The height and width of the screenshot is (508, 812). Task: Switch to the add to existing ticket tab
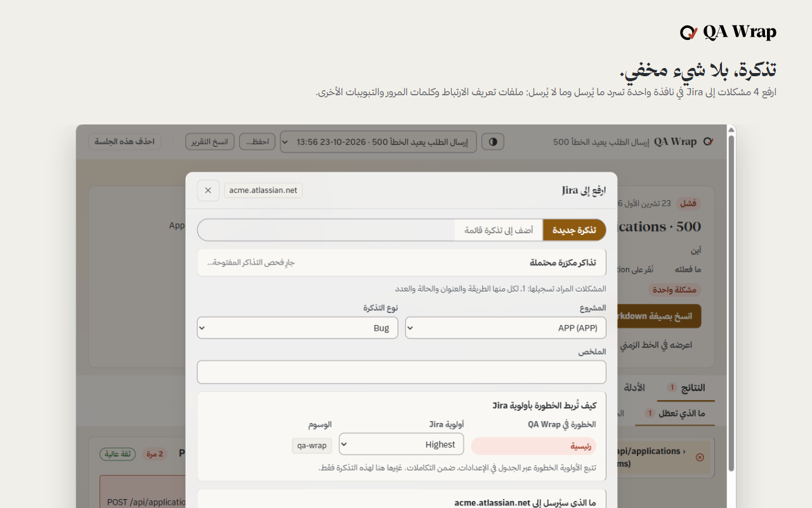[499, 230]
